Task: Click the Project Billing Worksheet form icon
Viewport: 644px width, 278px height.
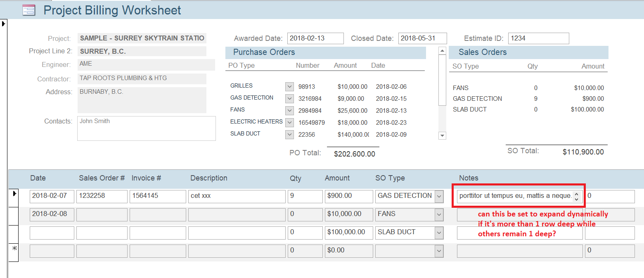Action: (x=28, y=10)
